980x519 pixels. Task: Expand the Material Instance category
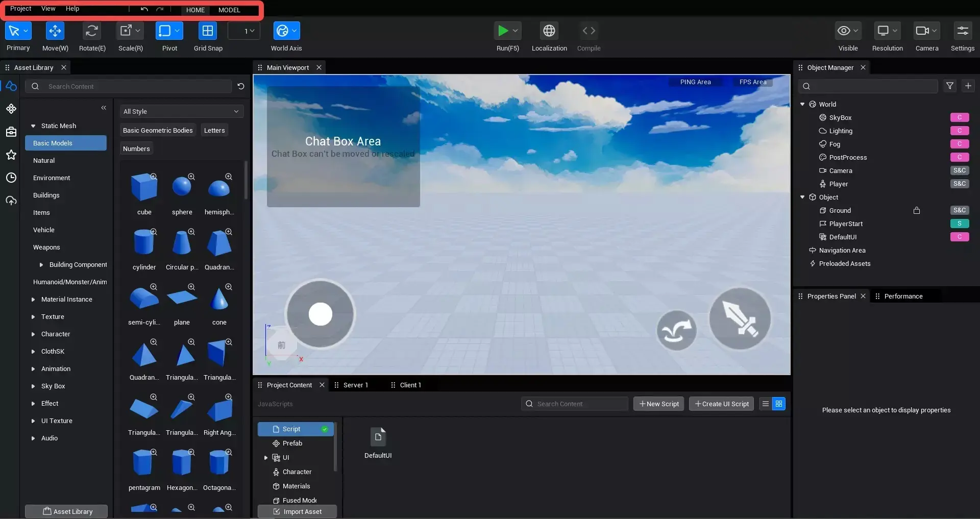click(33, 299)
